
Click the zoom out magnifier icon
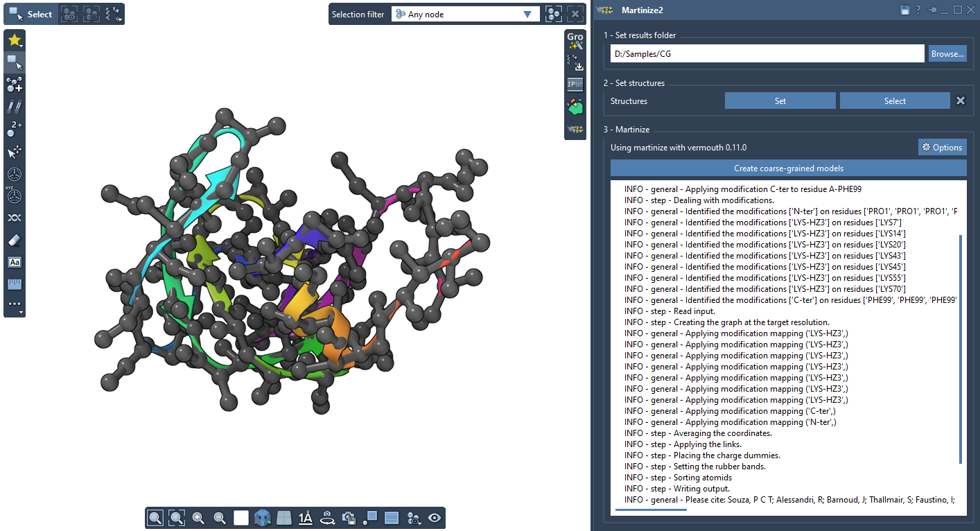tap(220, 518)
